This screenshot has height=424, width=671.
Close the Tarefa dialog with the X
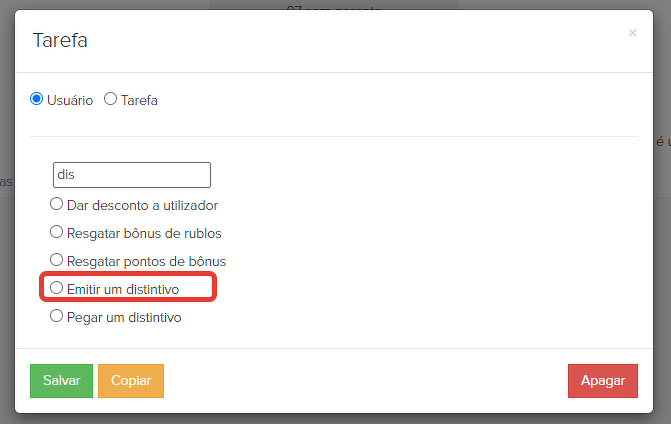(632, 33)
